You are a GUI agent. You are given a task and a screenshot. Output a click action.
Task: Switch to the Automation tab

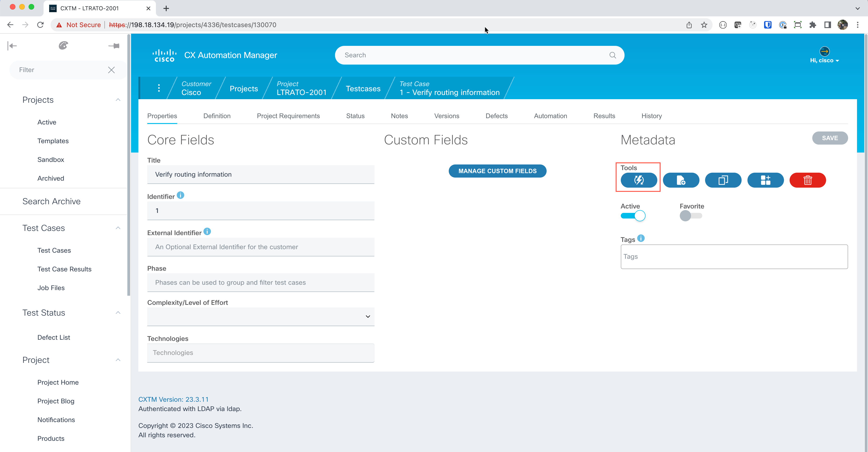click(550, 116)
